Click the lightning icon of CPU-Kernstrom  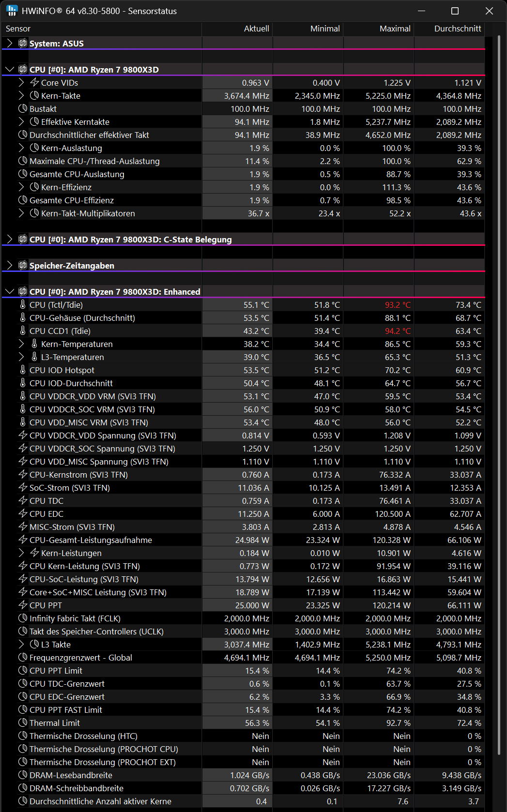coord(23,475)
